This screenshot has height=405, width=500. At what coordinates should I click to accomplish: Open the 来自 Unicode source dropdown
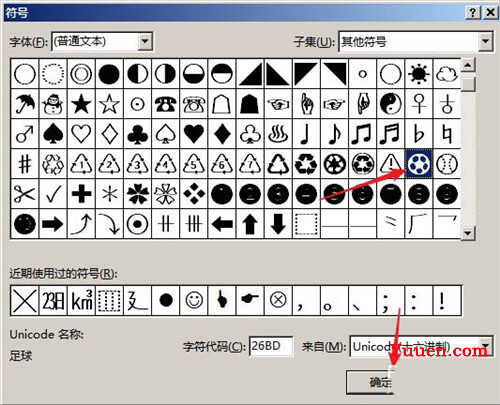click(485, 346)
